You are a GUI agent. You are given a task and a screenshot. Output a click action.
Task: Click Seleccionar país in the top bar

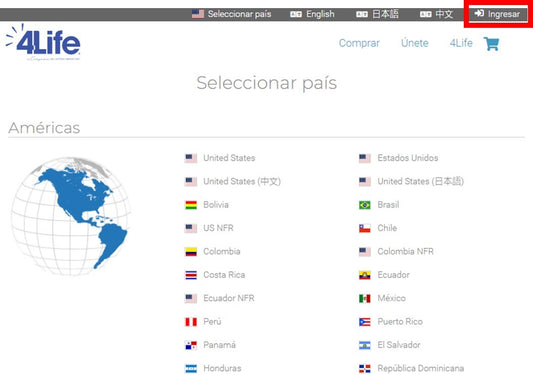point(231,14)
